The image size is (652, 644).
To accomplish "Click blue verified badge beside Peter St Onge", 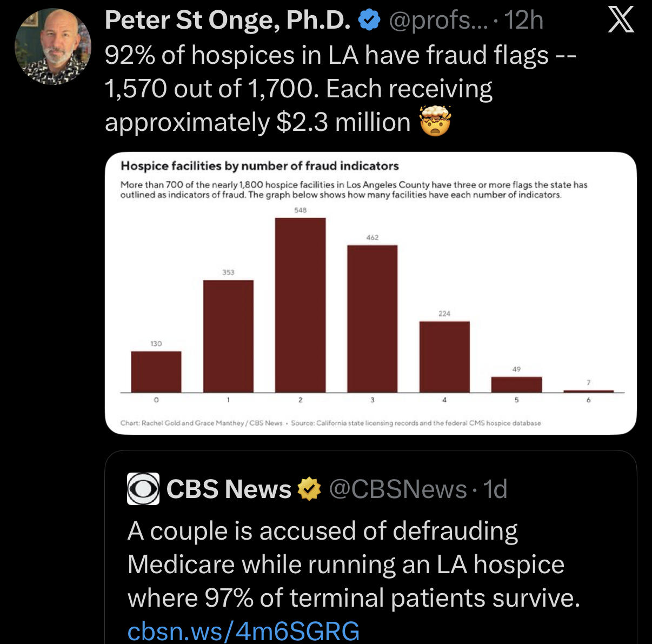I will coord(369,21).
